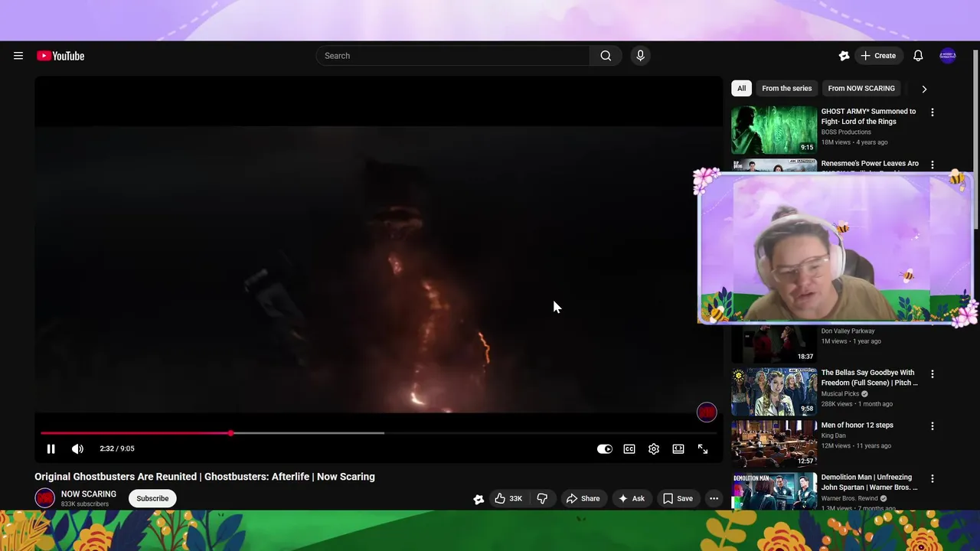Open options for Demolition Man video
Image resolution: width=980 pixels, height=551 pixels.
(932, 478)
